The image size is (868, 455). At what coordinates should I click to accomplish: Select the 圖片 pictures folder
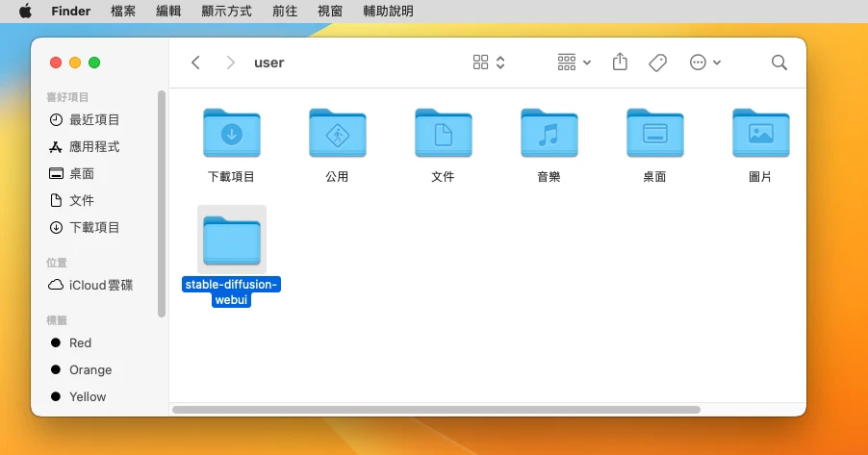(x=760, y=134)
